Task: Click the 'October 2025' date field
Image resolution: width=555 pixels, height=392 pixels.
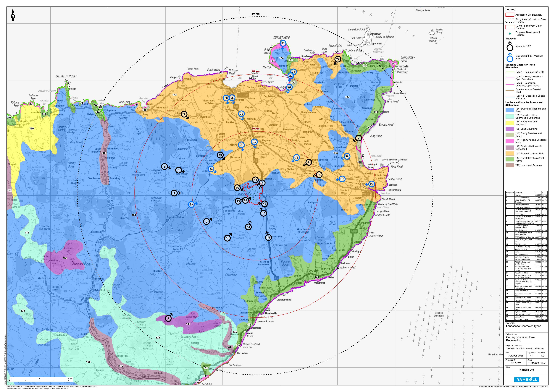Action: (516, 356)
